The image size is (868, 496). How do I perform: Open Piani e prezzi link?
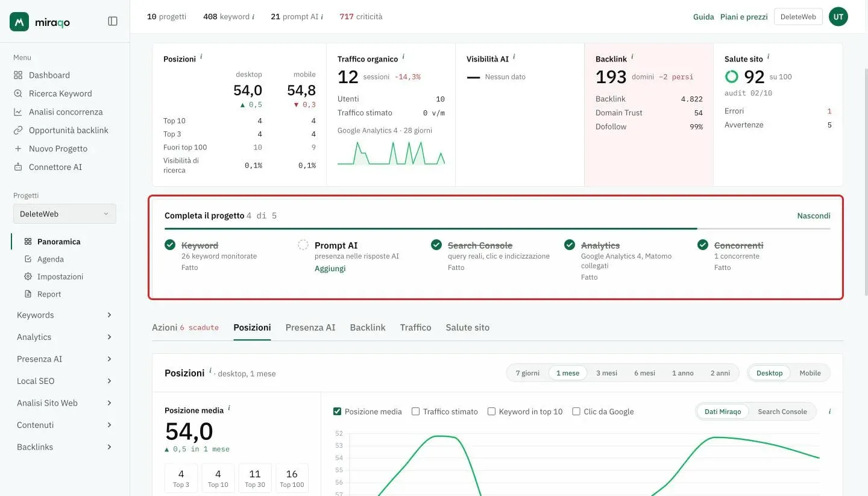click(x=744, y=17)
